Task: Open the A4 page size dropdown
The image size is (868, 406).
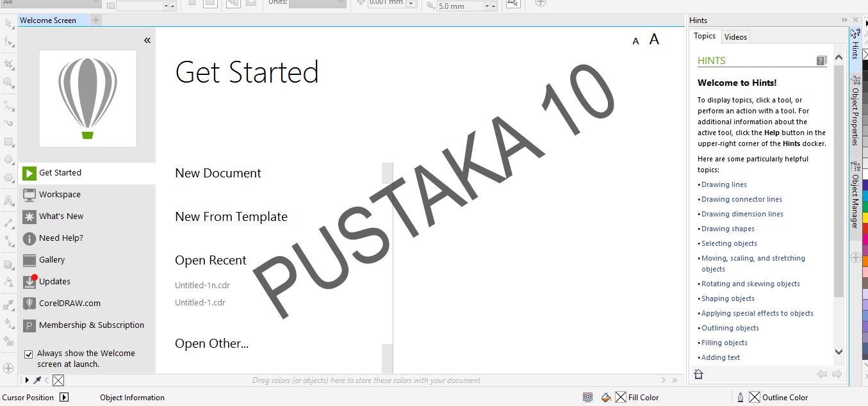Action: tap(50, 3)
